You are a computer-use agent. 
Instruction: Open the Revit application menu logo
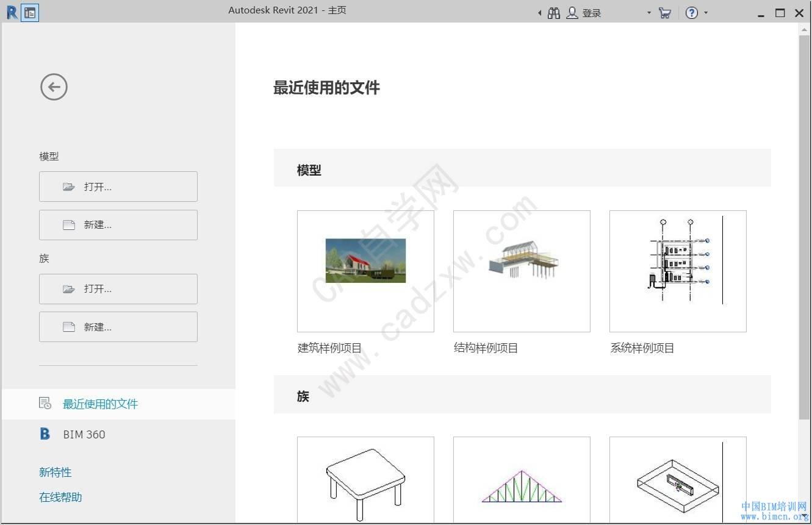12,12
